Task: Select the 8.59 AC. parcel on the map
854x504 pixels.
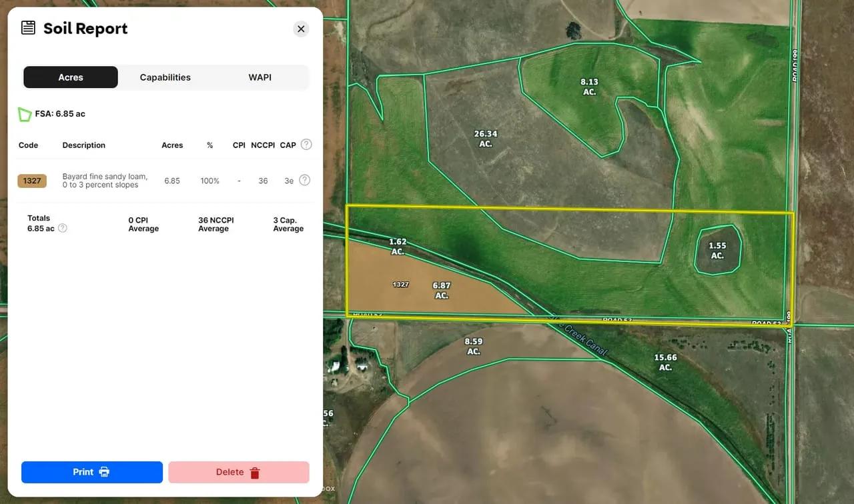Action: [474, 346]
